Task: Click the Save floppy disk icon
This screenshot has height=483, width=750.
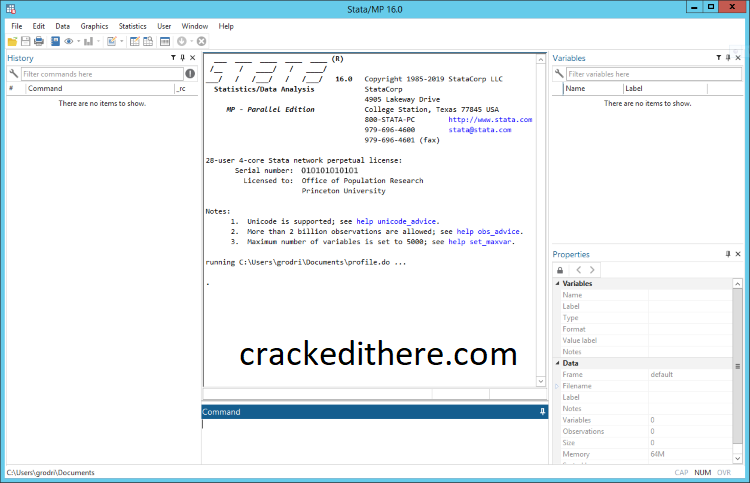Action: click(x=25, y=42)
